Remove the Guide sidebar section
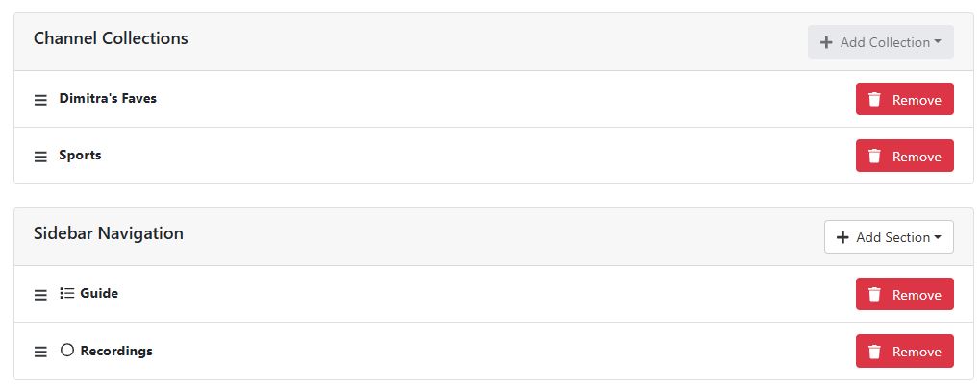 (904, 295)
